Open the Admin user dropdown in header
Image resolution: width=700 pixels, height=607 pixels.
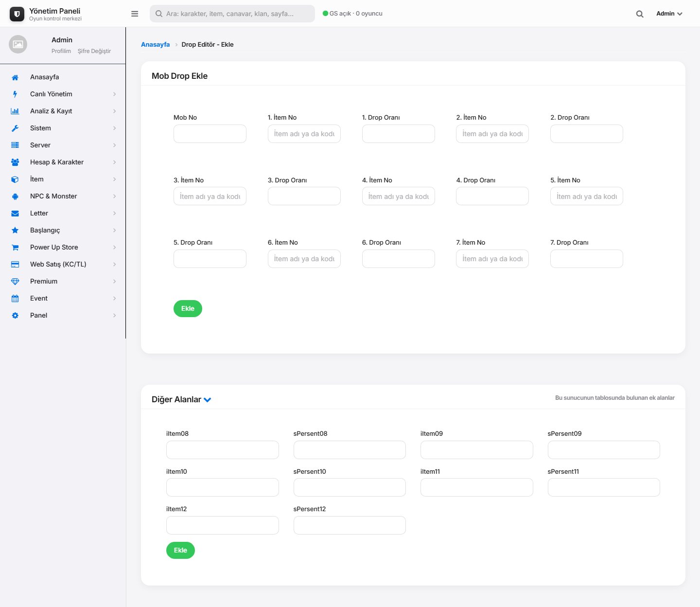669,14
